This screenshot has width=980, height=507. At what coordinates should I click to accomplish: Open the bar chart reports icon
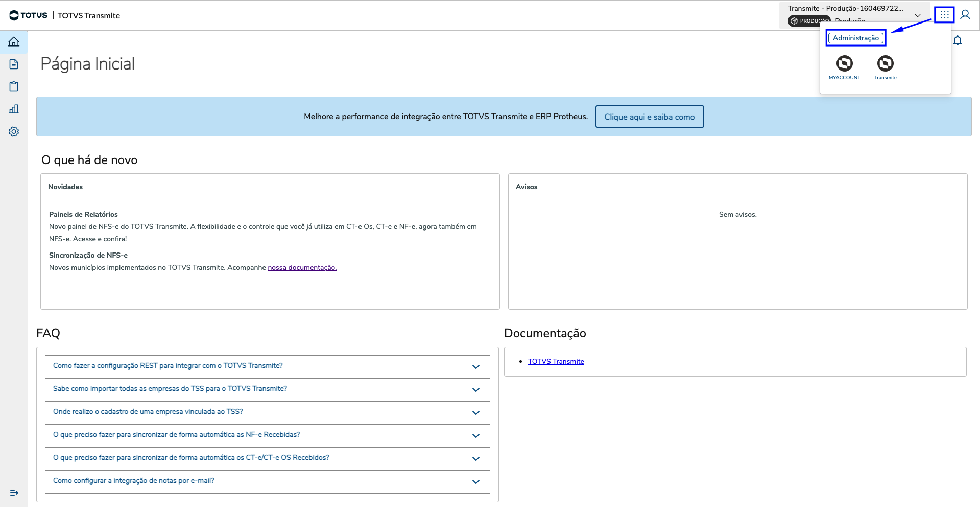(14, 109)
